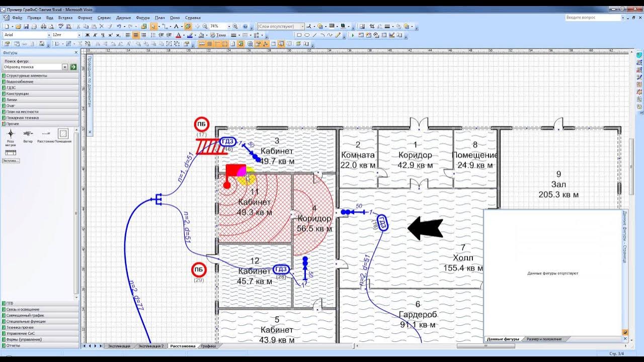Open the Arial font name dropdown
The height and width of the screenshot is (362, 644).
(x=49, y=35)
